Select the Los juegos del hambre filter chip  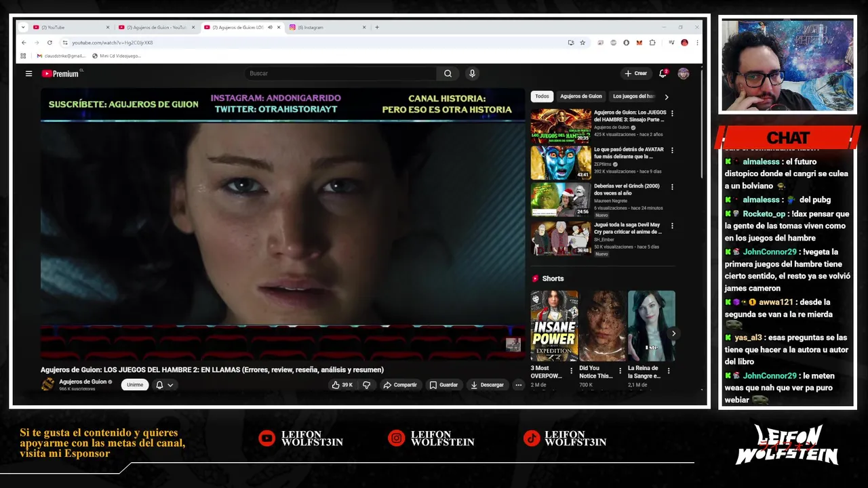[x=633, y=96]
